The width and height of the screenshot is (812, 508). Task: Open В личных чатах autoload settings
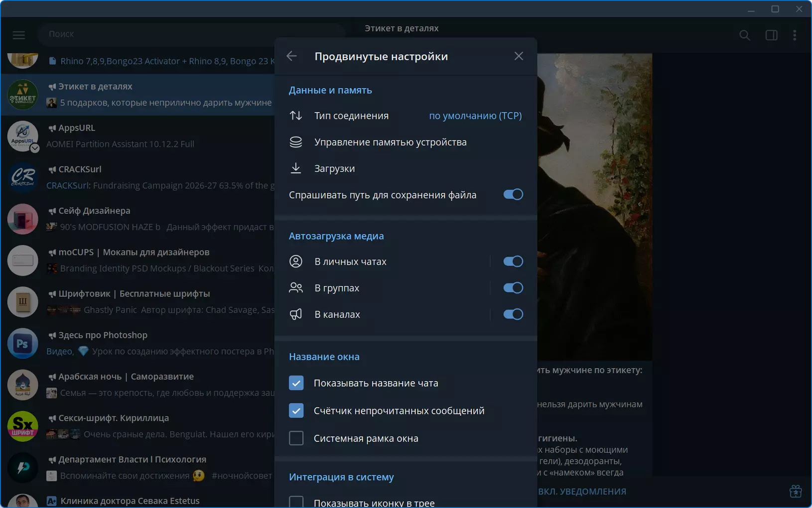click(x=382, y=261)
